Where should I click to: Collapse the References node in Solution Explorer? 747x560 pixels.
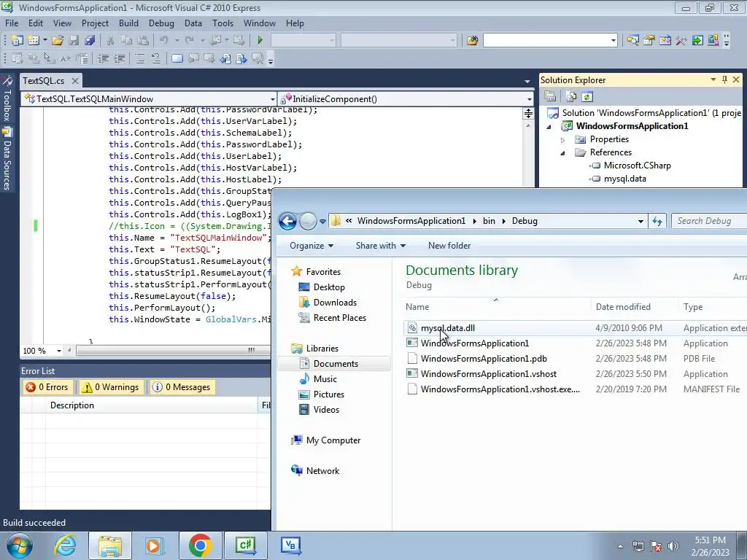tap(562, 153)
